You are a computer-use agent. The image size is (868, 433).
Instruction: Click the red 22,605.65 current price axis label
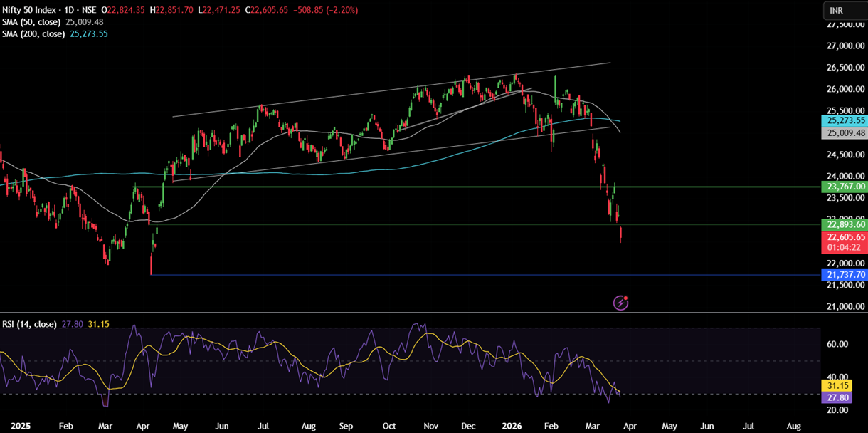(844, 237)
